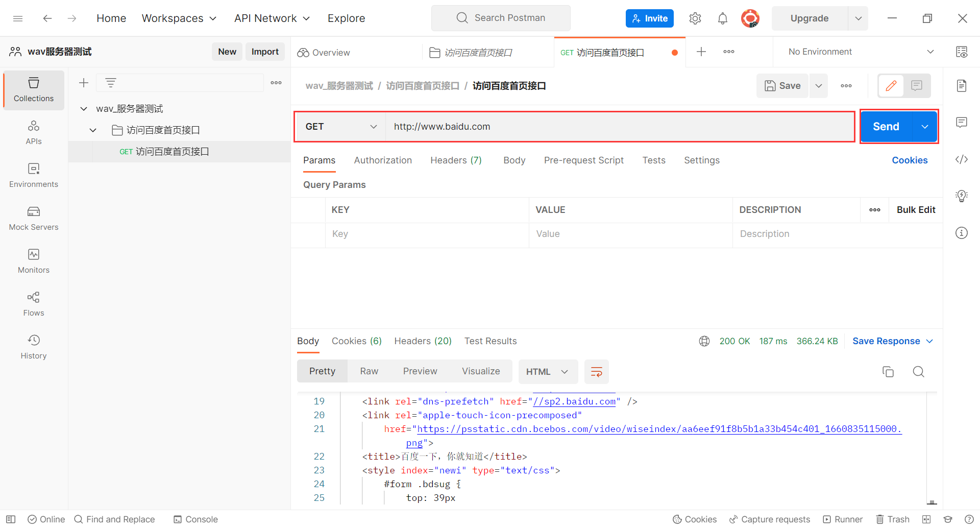Expand the API Network dropdown
Viewport: 980px width, 528px height.
point(272,18)
